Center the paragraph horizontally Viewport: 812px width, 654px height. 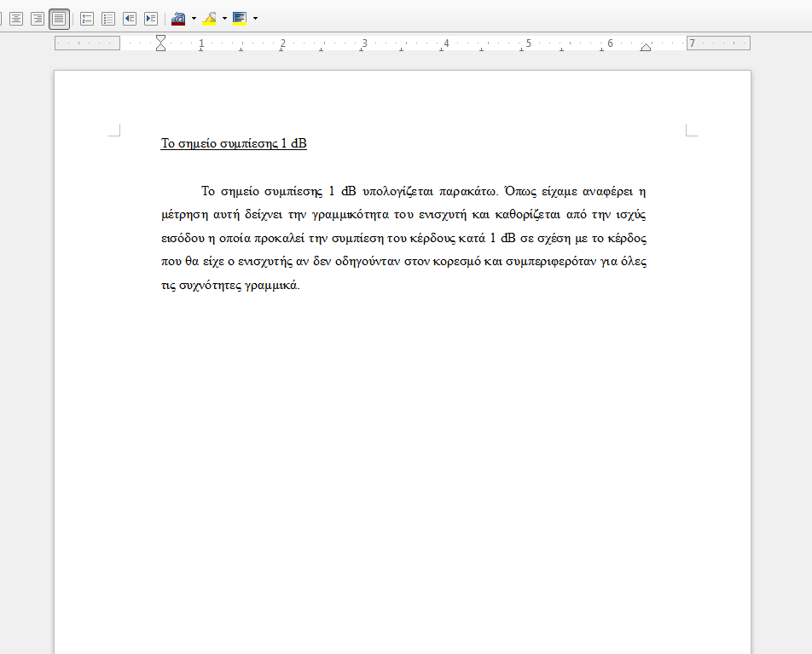tap(16, 19)
